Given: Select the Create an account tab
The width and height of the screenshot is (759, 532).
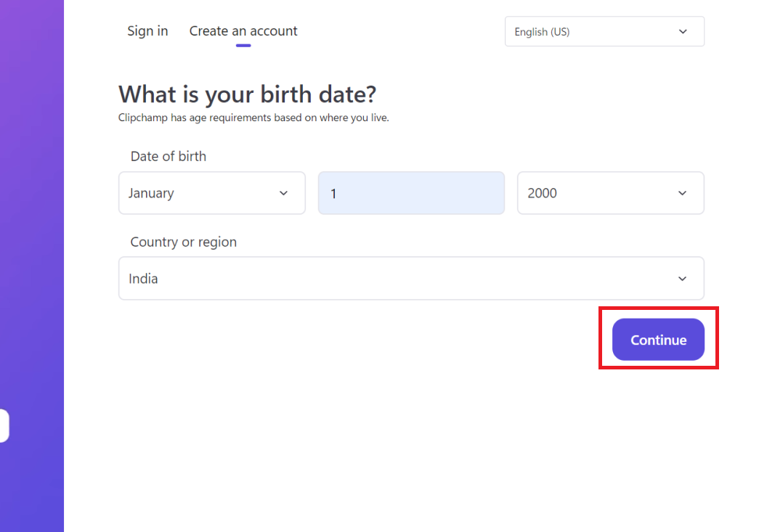Looking at the screenshot, I should [243, 31].
